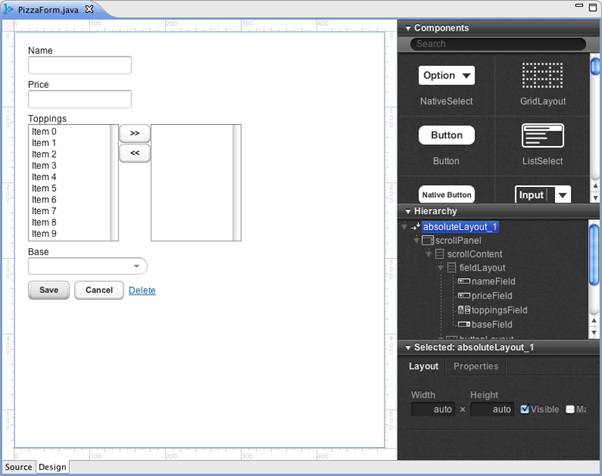This screenshot has height=476, width=602.
Task: Click the Delete link
Action: pos(142,290)
